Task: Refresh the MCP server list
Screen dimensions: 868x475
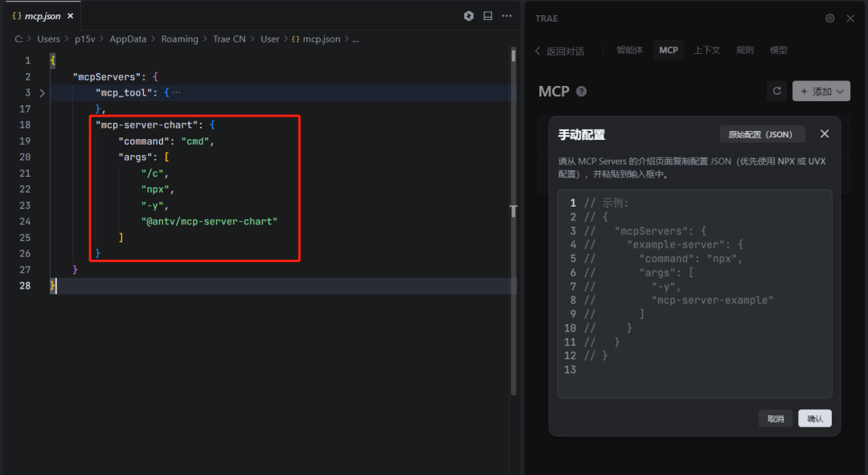Action: pyautogui.click(x=776, y=91)
